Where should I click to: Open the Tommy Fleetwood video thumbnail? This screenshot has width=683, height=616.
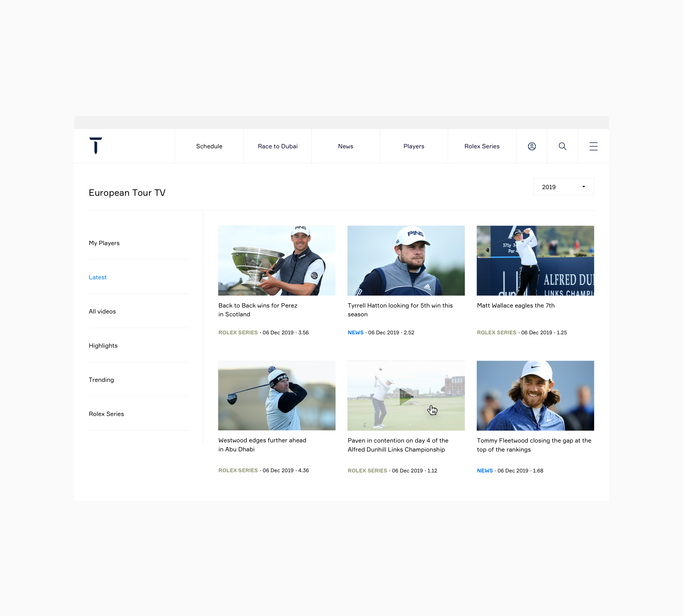pos(535,396)
